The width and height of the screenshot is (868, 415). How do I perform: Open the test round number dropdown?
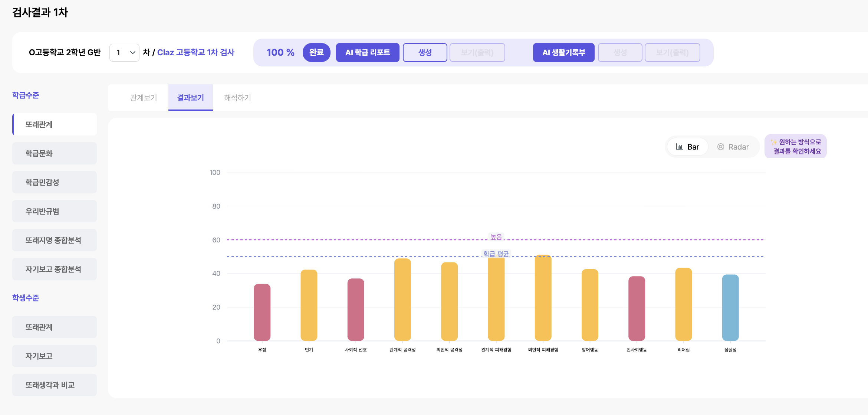click(124, 53)
